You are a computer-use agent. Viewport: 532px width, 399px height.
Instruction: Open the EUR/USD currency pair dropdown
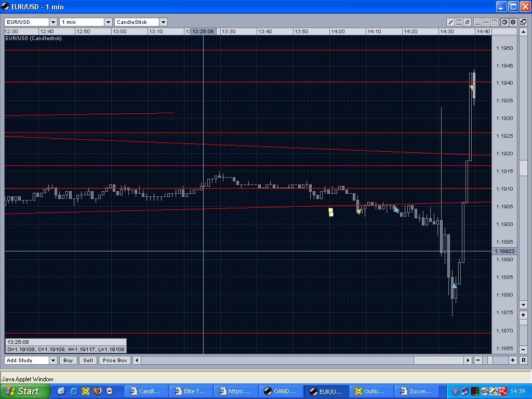52,22
